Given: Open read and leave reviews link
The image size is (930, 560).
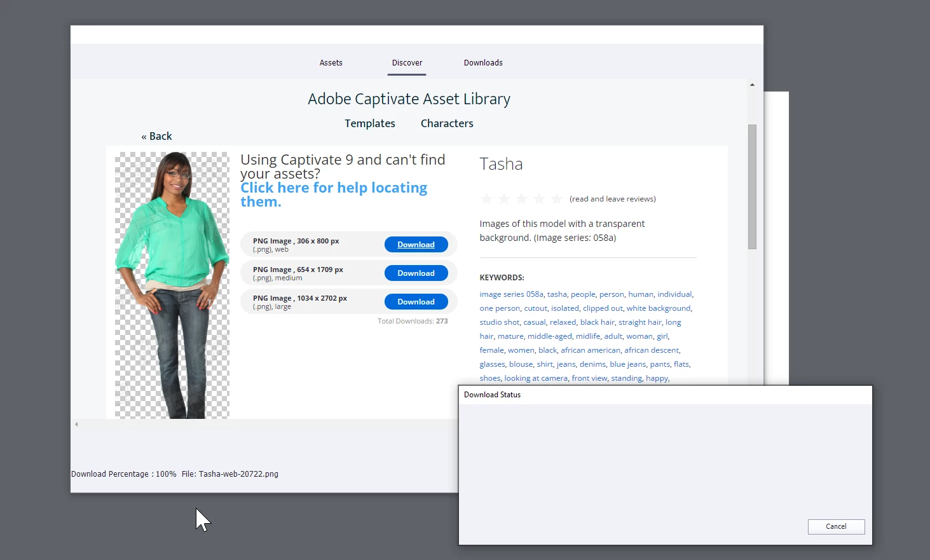Looking at the screenshot, I should pyautogui.click(x=613, y=199).
